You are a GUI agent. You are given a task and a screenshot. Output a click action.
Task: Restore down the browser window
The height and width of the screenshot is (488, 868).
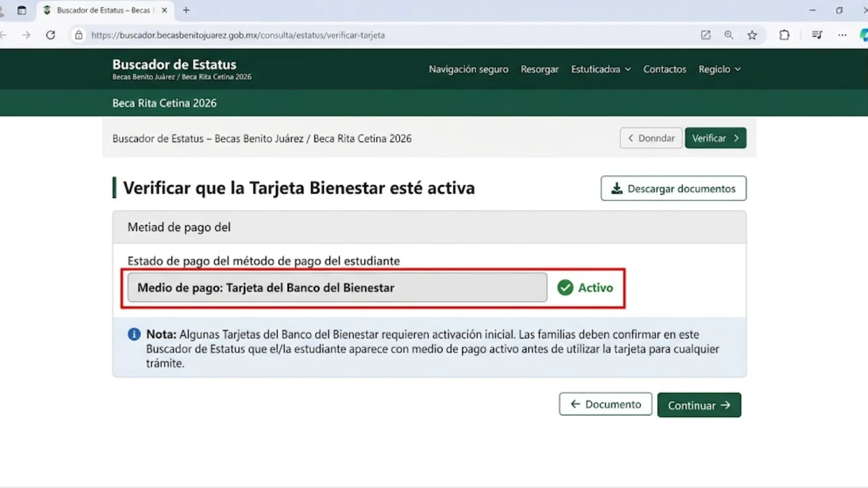tap(840, 10)
